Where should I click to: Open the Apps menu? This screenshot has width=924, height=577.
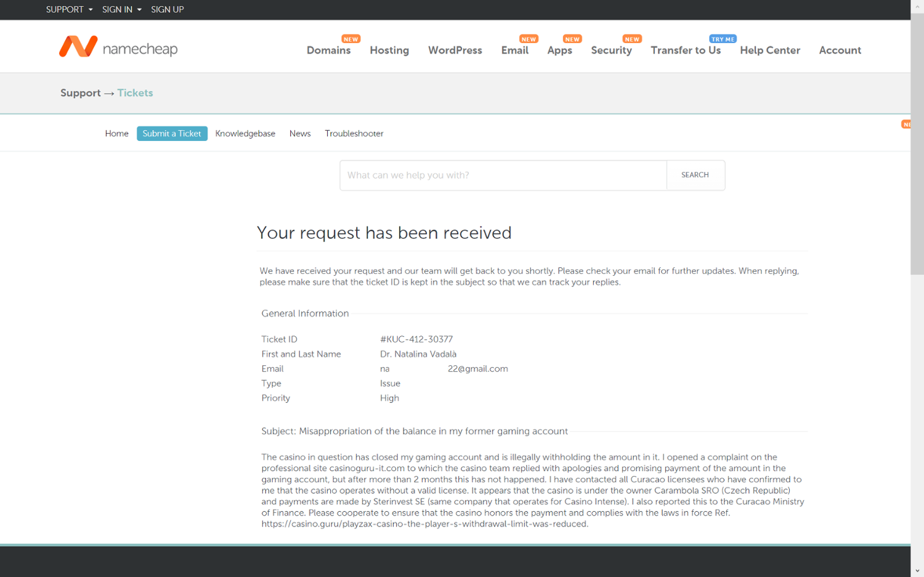click(560, 50)
